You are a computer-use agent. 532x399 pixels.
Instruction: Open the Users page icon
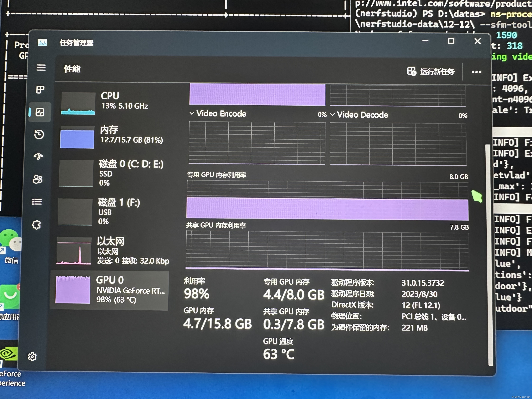point(38,179)
